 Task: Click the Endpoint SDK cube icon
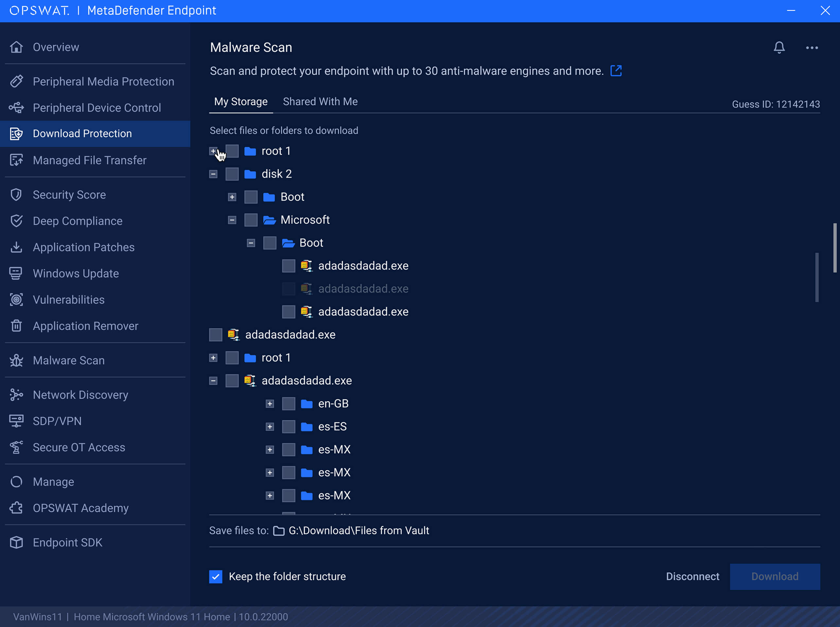pos(16,542)
